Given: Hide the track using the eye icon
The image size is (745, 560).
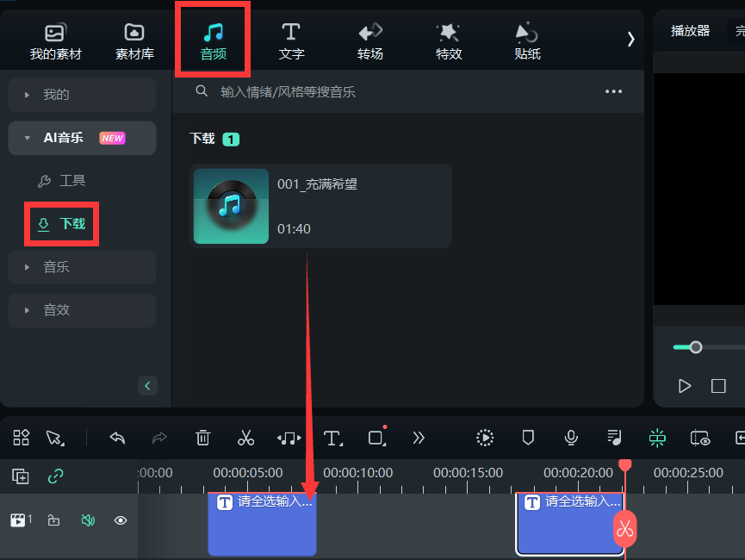Looking at the screenshot, I should point(120,520).
